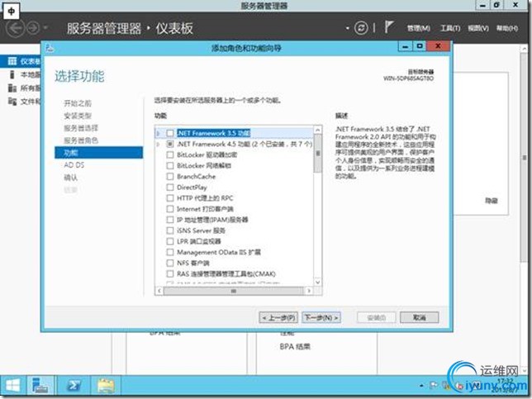Expand .NET Framework 3.5 功能 node
This screenshot has width=532, height=399.
pos(158,133)
